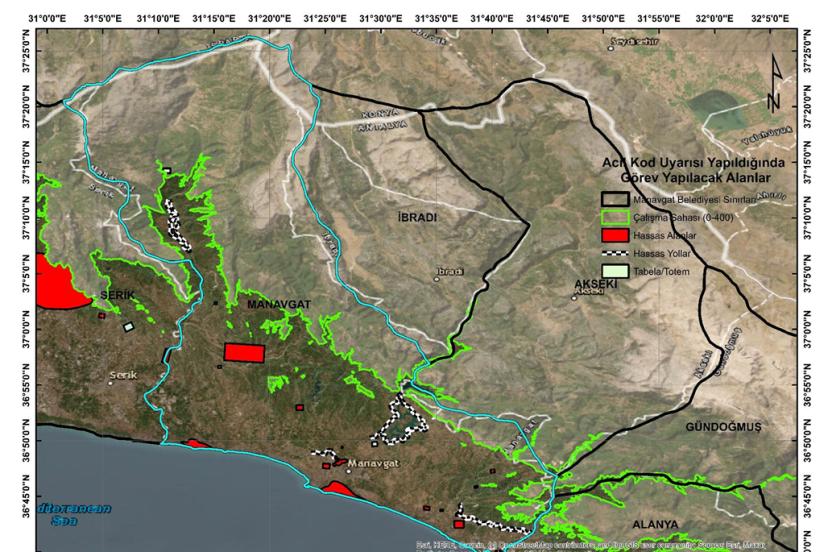The height and width of the screenshot is (552, 828).
Task: Click the ALANYA district label
Action: point(655,524)
